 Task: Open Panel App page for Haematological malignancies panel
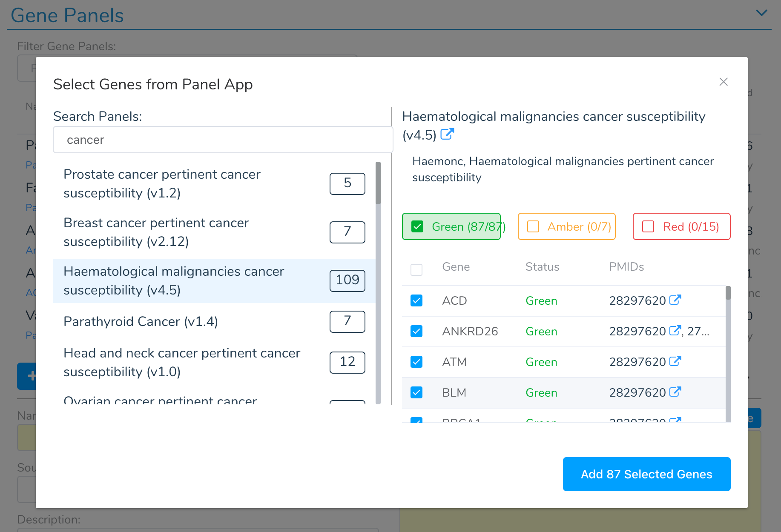[x=447, y=134]
